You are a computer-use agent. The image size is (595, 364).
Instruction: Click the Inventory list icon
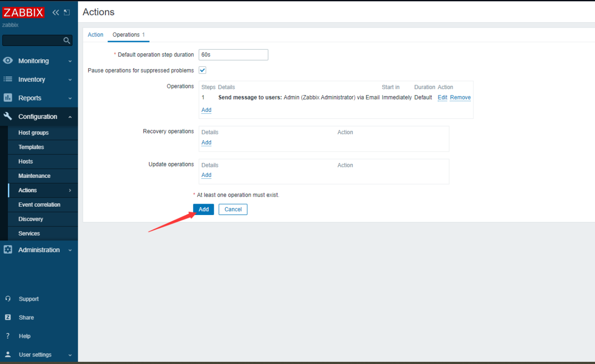click(8, 79)
